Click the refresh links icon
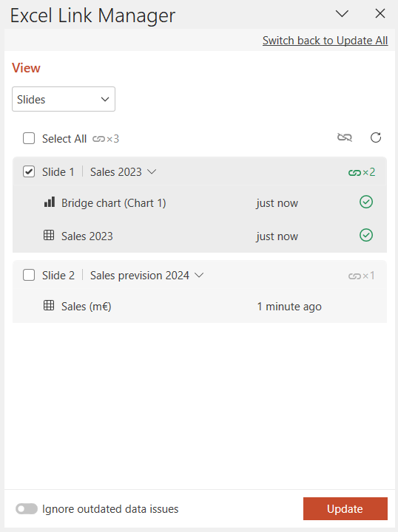398x532 pixels. tap(376, 137)
